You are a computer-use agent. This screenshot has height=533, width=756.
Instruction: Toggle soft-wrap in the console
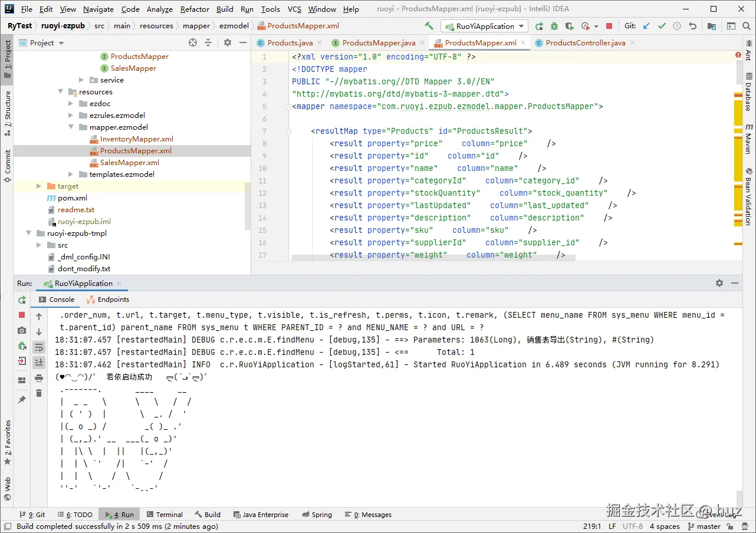click(39, 347)
